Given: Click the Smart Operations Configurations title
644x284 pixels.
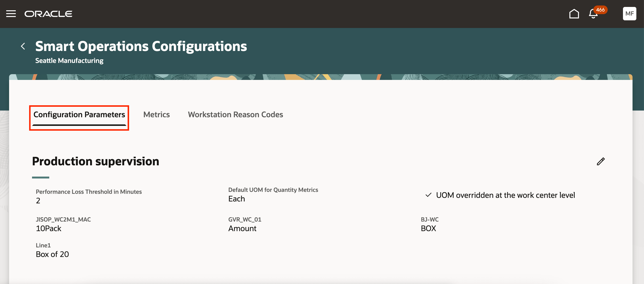Looking at the screenshot, I should coord(141,46).
